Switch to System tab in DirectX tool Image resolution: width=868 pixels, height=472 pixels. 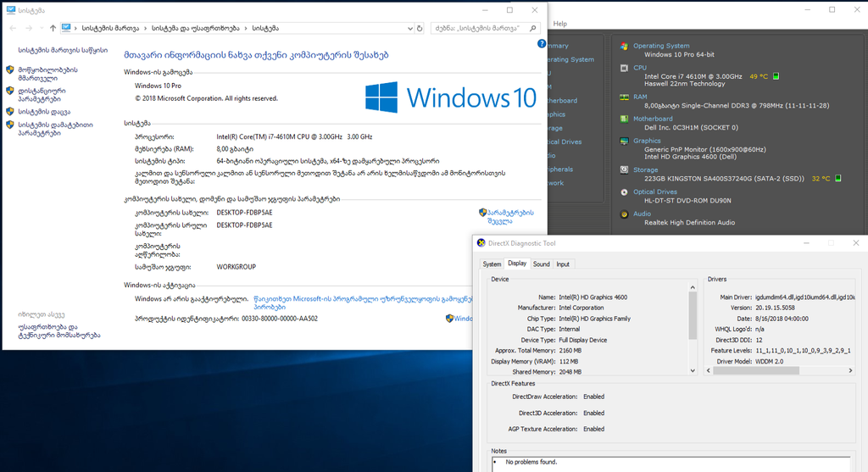click(492, 264)
